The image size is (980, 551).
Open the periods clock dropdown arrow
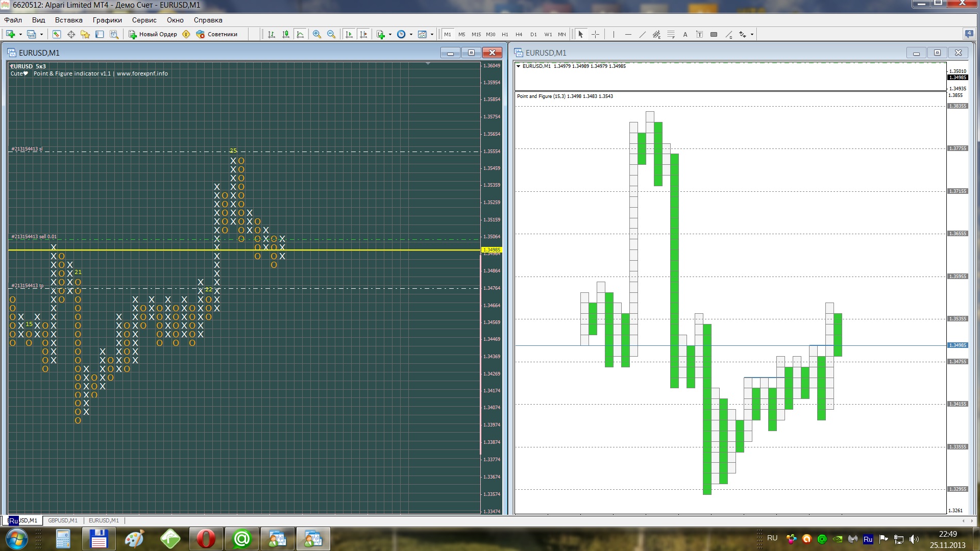click(x=411, y=34)
